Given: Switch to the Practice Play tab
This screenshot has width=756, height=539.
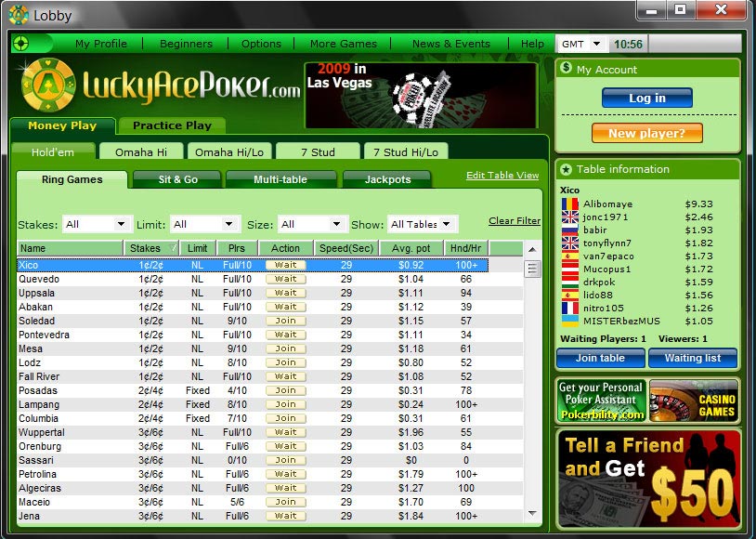Looking at the screenshot, I should [x=172, y=125].
